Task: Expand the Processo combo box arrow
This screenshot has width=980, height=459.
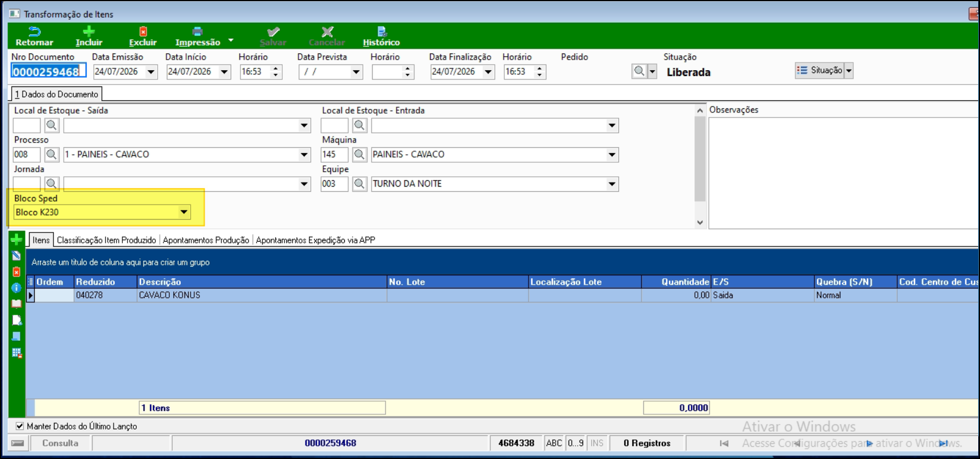Action: (304, 155)
